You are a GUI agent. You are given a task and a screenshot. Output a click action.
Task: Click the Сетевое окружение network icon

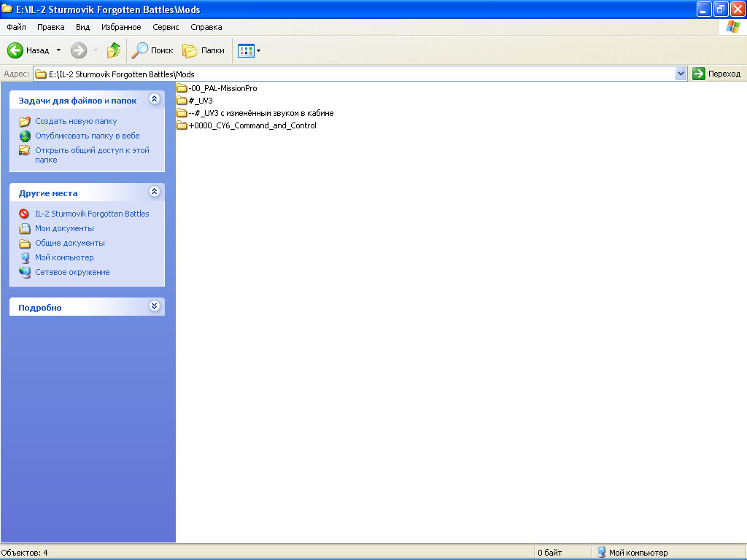click(x=25, y=273)
